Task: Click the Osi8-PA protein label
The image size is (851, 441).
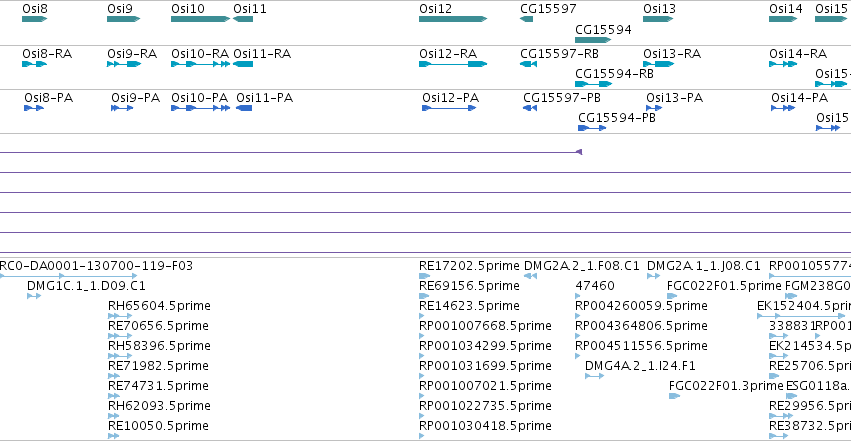Action: click(x=48, y=98)
